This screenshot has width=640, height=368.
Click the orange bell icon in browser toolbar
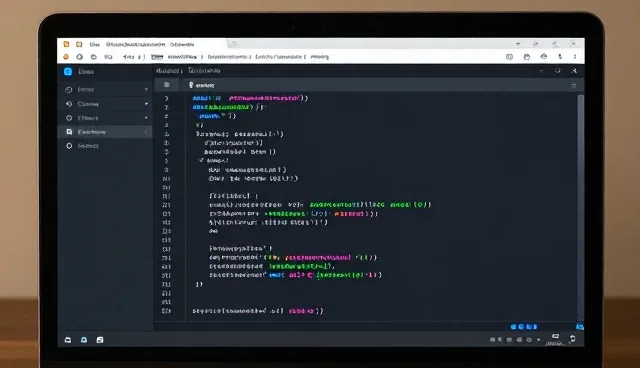pos(66,57)
